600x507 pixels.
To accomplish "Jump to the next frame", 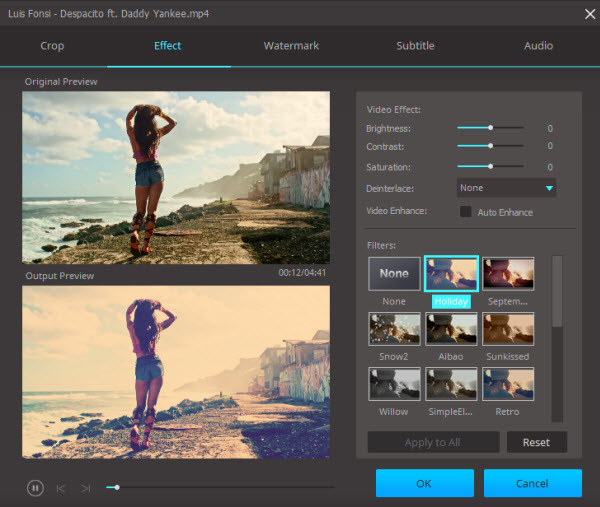I will coord(86,488).
